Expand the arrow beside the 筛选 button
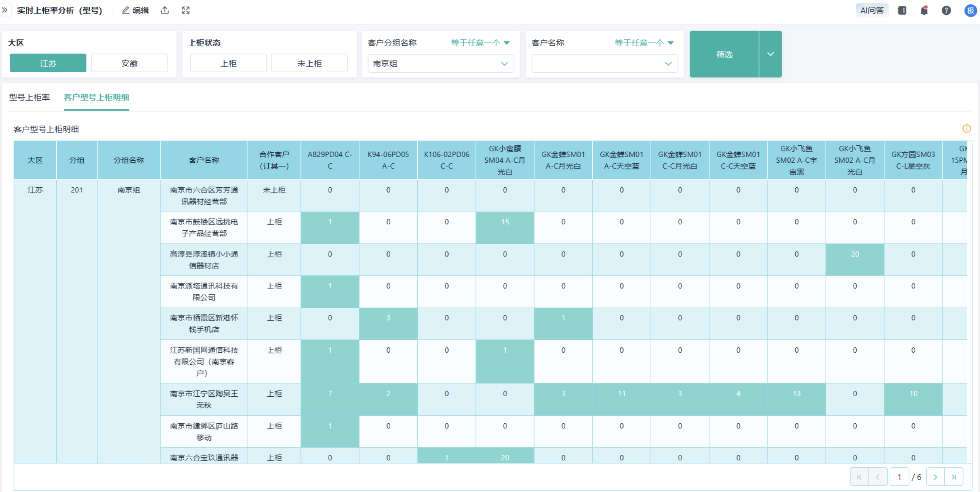The height and width of the screenshot is (492, 980). tap(770, 54)
